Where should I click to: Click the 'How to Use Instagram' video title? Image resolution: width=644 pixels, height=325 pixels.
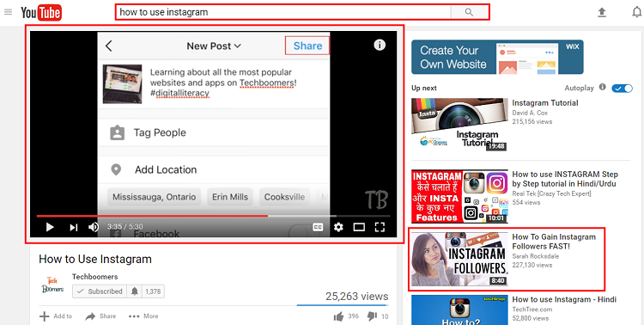pos(95,259)
